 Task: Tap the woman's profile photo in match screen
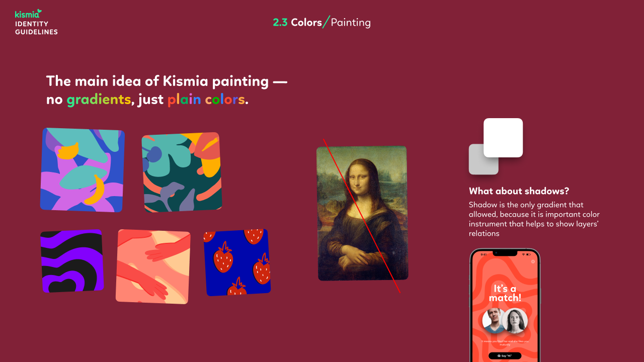(x=515, y=321)
